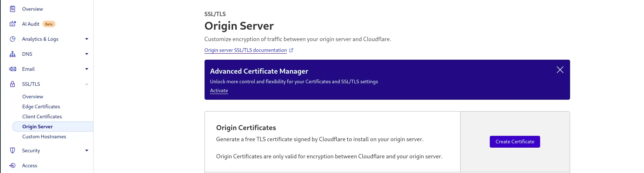644x173 pixels.
Task: Click the Origin Server page heading
Action: pos(239,26)
